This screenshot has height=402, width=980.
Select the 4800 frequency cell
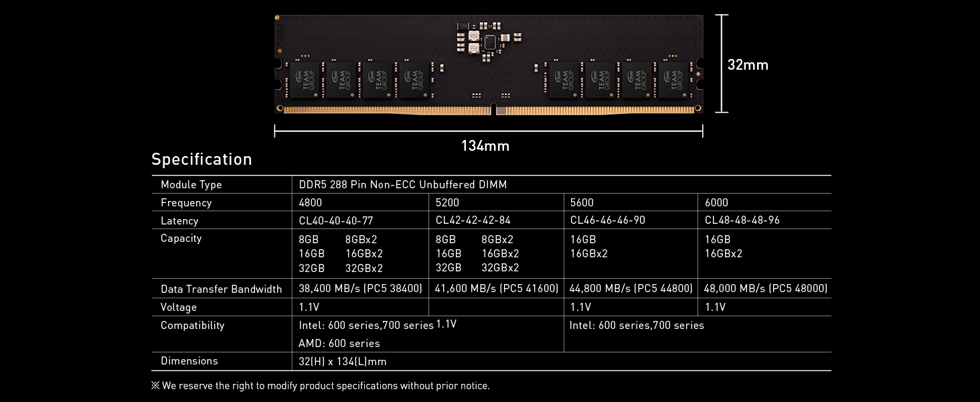coord(311,203)
